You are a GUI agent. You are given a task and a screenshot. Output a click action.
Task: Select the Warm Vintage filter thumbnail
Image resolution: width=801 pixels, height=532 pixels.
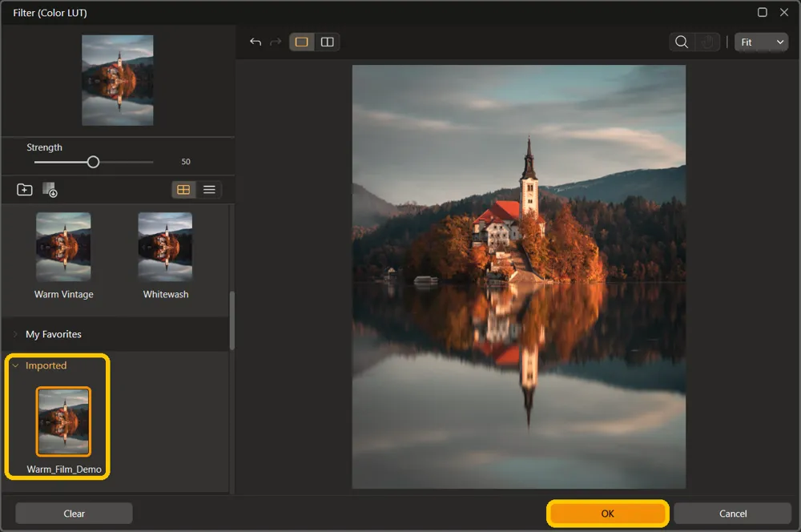63,247
